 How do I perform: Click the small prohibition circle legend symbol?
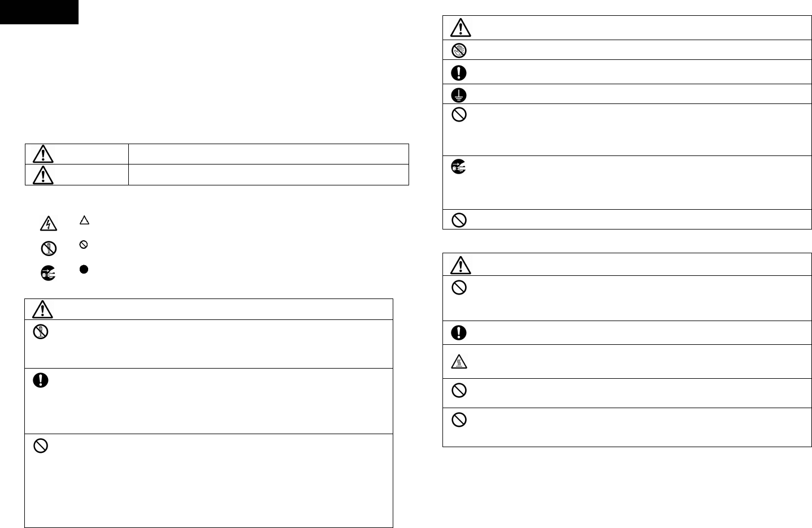[x=84, y=245]
